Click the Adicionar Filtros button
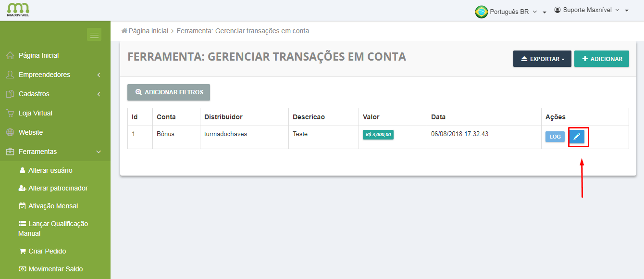Viewport: 644px width, 279px height. 169,92
